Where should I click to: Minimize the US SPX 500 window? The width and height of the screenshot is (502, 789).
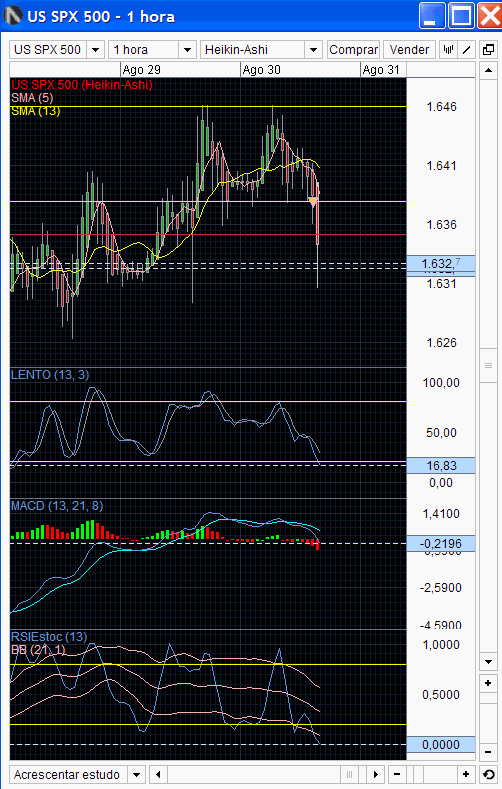pyautogui.click(x=433, y=16)
